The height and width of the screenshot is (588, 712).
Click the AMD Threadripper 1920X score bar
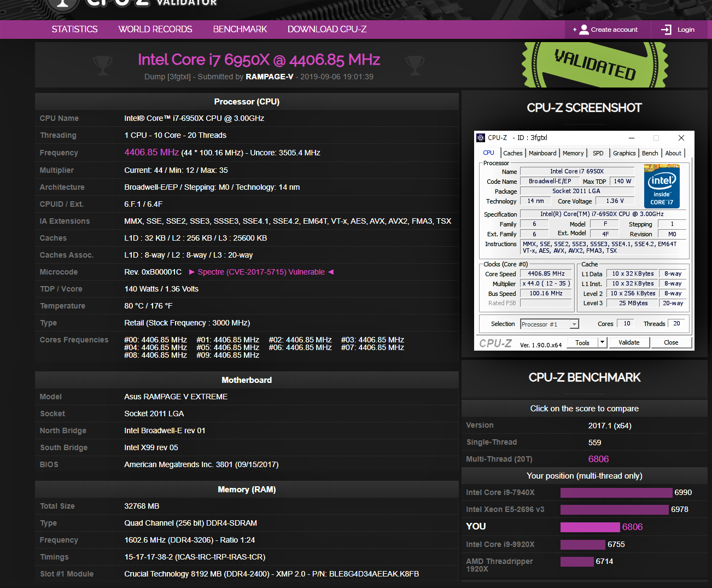pyautogui.click(x=577, y=562)
